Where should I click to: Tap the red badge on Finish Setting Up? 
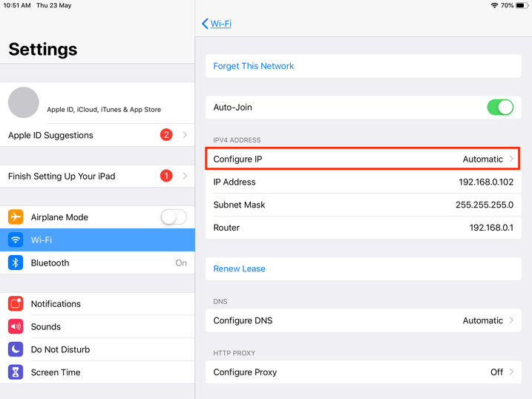point(166,176)
